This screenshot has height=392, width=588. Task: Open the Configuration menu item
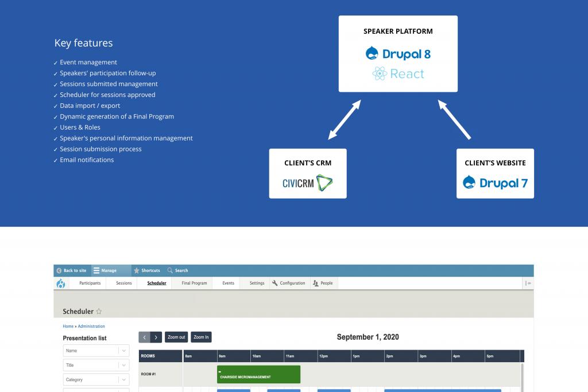pyautogui.click(x=289, y=284)
